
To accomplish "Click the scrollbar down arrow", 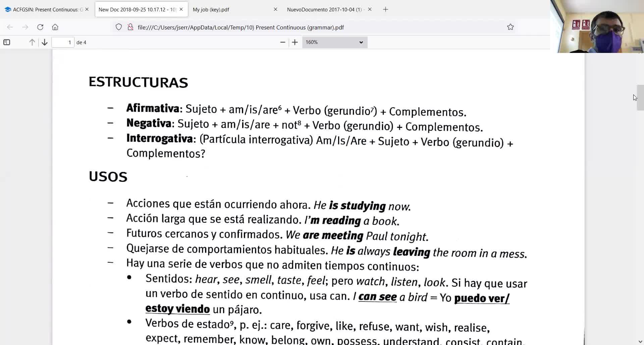I will point(640,342).
